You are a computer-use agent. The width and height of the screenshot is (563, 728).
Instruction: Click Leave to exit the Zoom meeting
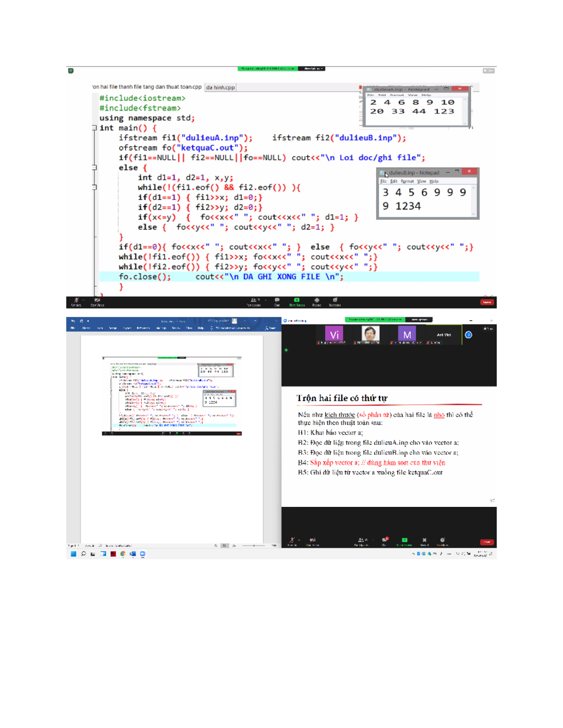[x=487, y=302]
